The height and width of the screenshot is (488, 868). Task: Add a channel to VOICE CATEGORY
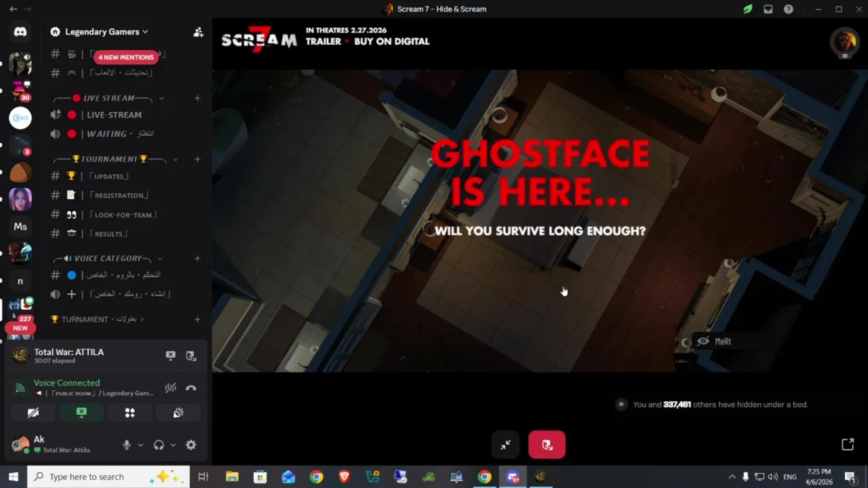click(x=197, y=258)
